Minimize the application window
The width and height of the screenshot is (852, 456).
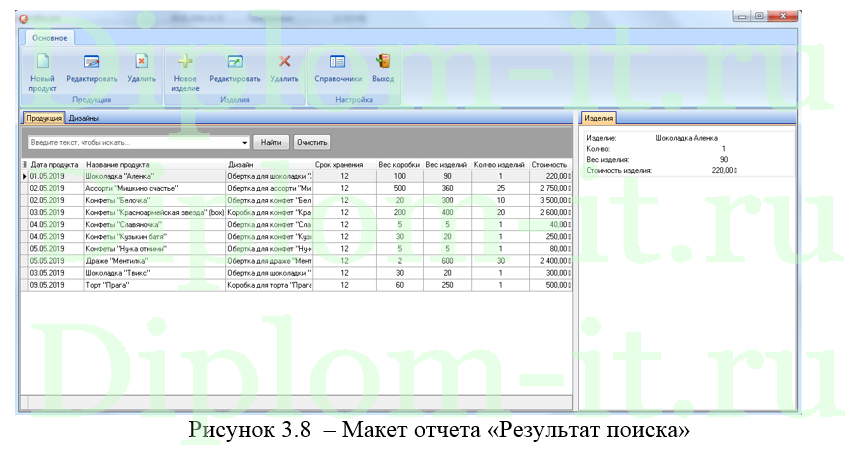tap(742, 16)
